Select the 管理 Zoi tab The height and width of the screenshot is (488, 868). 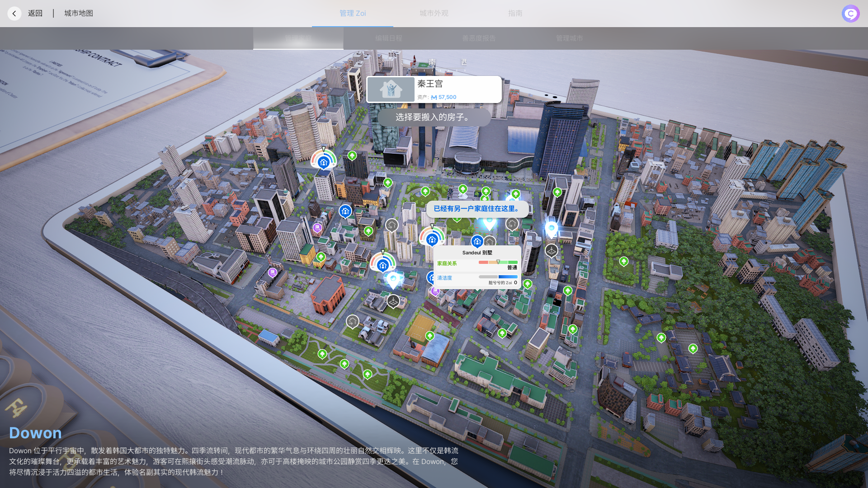(x=353, y=14)
